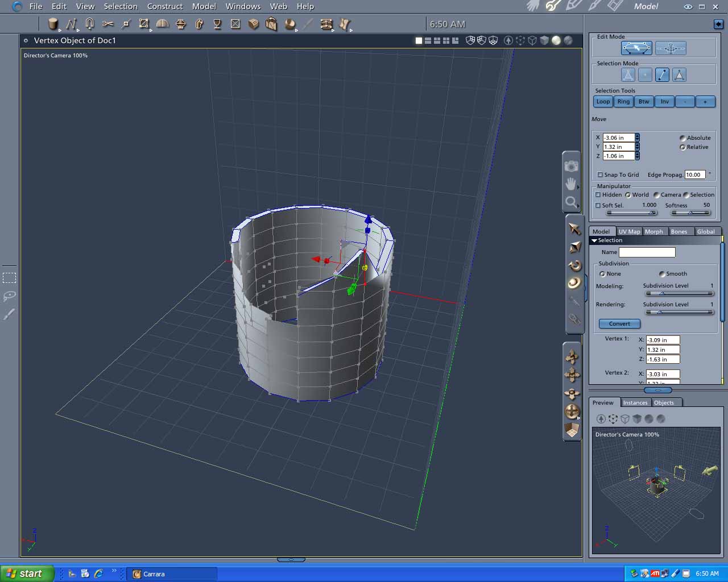The image size is (728, 582).
Task: Choose the arrow move/select tool
Action: click(574, 229)
